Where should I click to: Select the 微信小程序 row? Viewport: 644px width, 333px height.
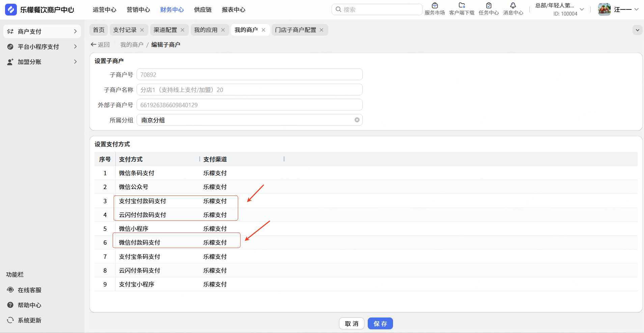pos(366,229)
